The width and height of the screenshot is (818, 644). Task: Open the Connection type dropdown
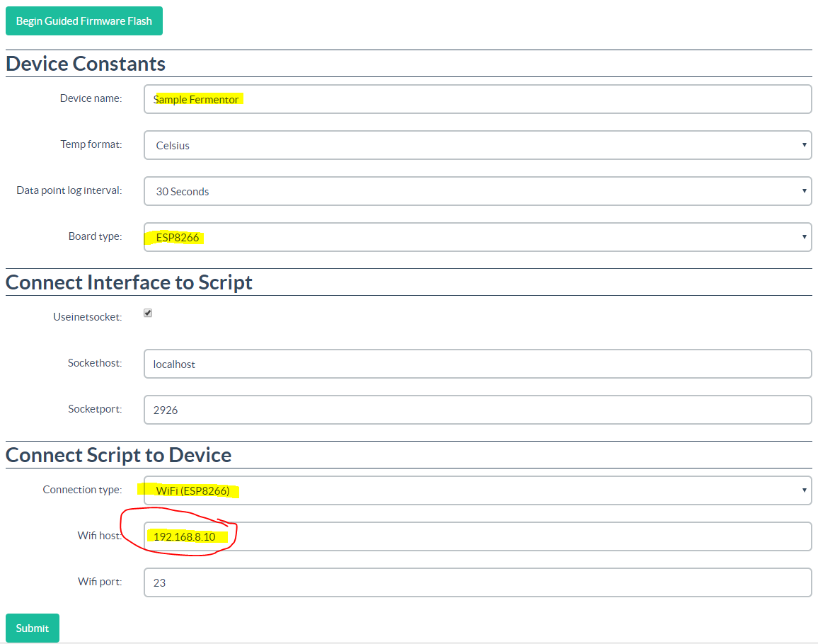pyautogui.click(x=478, y=490)
